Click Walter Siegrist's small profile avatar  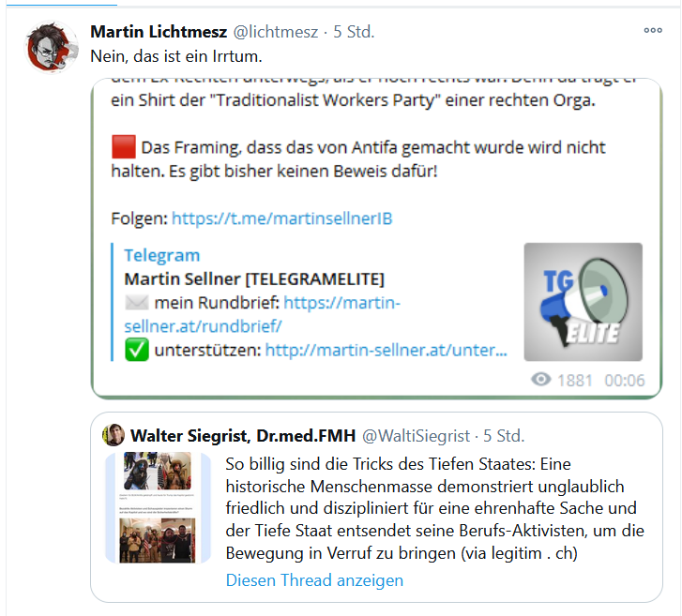[114, 435]
